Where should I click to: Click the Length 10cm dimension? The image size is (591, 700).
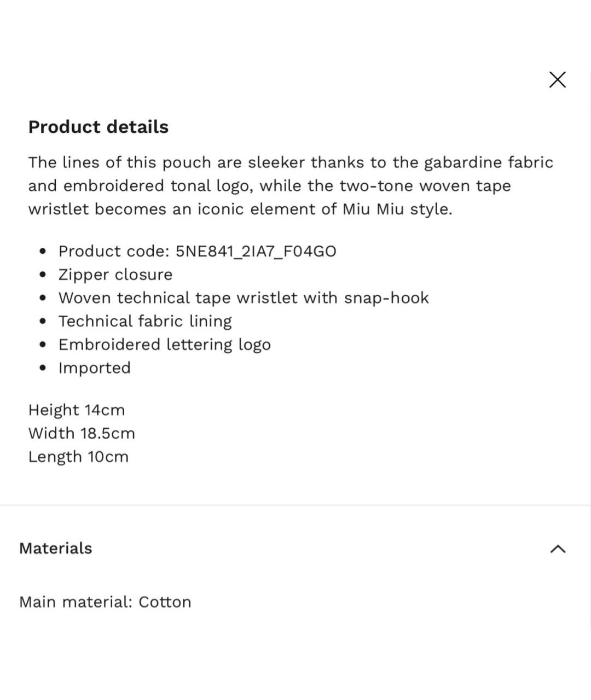pyautogui.click(x=78, y=457)
